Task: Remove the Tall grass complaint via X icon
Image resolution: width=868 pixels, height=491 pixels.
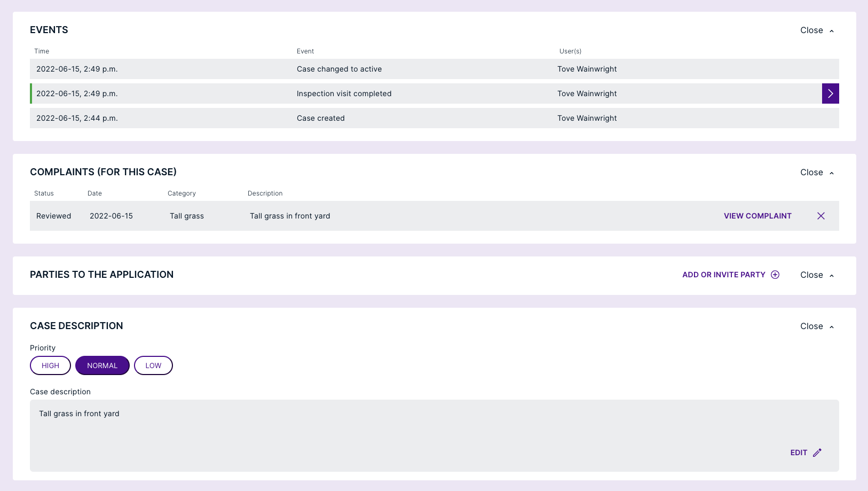Action: tap(821, 216)
